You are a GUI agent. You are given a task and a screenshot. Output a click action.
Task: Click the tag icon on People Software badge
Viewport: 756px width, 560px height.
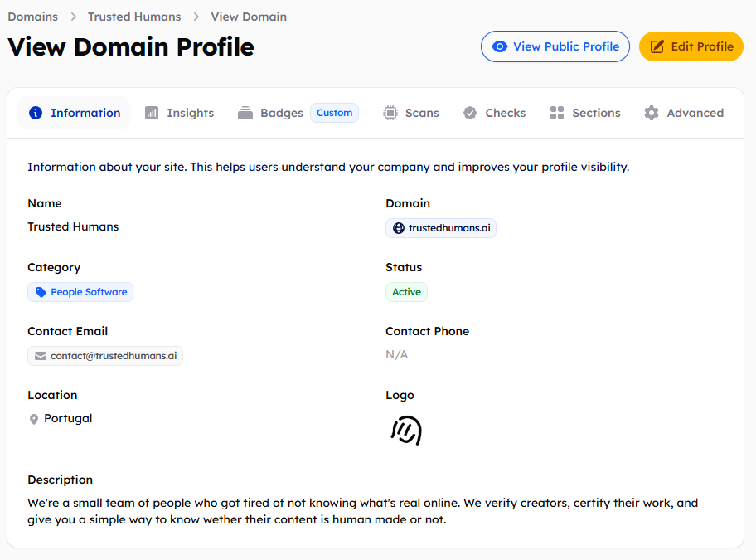coord(41,291)
